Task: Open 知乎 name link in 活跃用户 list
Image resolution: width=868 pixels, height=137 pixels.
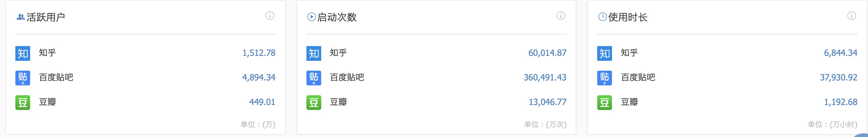Action: pos(48,53)
